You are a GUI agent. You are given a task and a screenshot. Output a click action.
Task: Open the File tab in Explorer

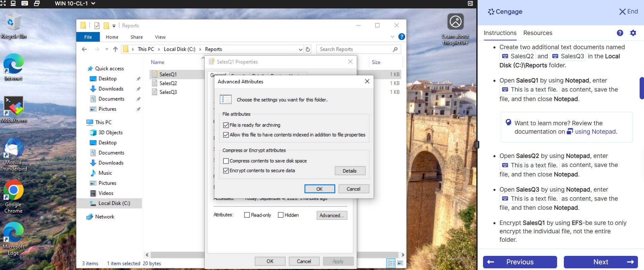tap(88, 37)
